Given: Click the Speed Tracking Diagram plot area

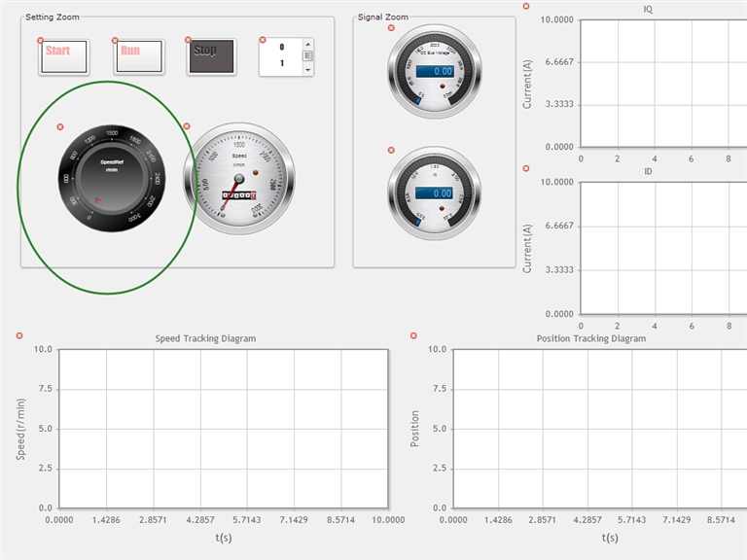Looking at the screenshot, I should click(224, 429).
